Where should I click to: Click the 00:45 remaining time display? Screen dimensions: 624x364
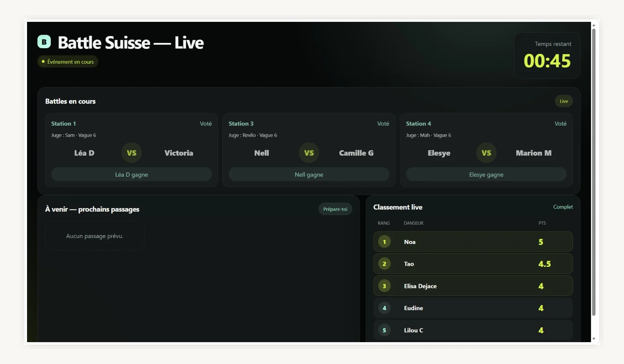tap(547, 61)
